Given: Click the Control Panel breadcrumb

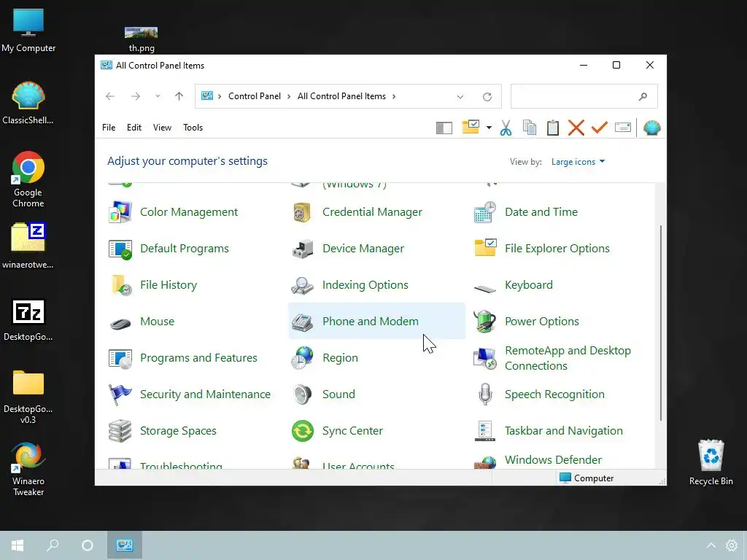Looking at the screenshot, I should [255, 96].
